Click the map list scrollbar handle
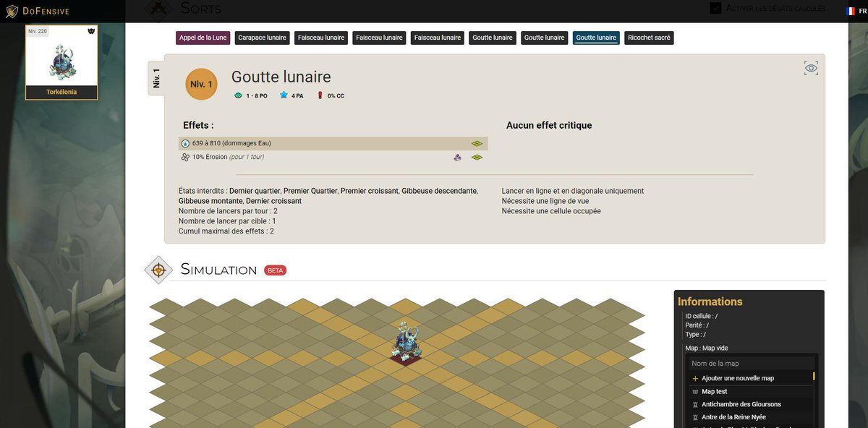Viewport: 868px width, 428px height. pyautogui.click(x=814, y=376)
